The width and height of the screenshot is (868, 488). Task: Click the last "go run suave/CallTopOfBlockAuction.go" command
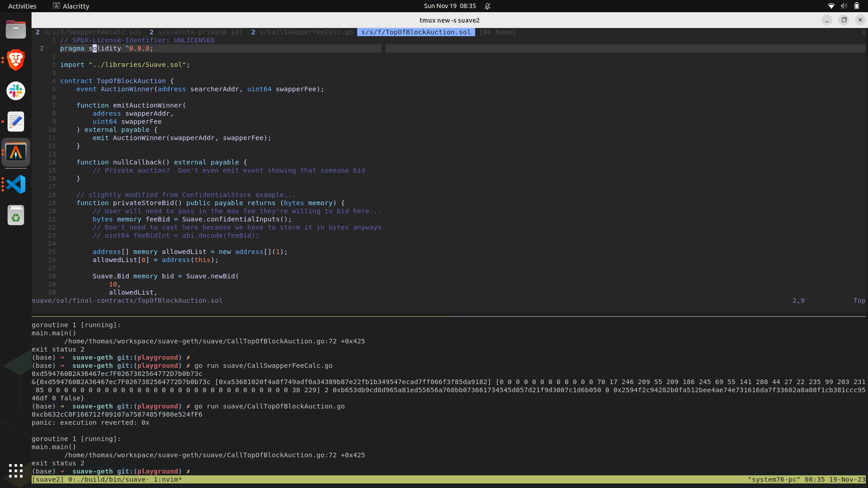(269, 406)
